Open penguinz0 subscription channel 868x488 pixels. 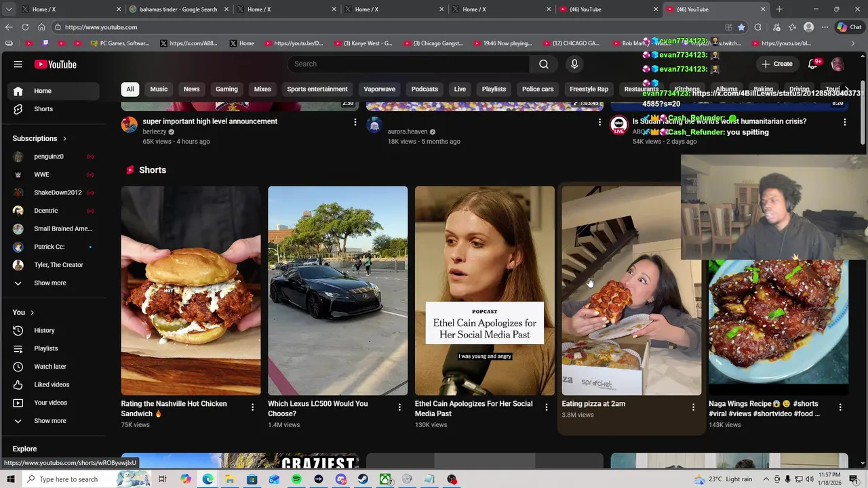click(54, 156)
